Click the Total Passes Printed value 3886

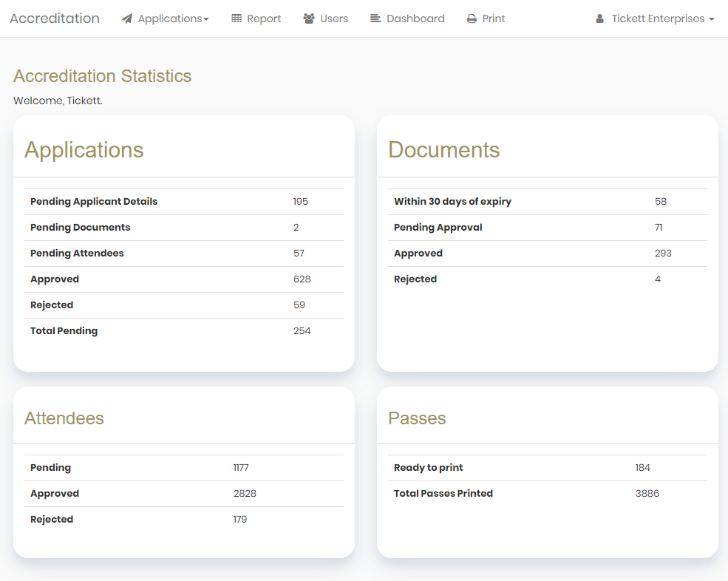647,494
